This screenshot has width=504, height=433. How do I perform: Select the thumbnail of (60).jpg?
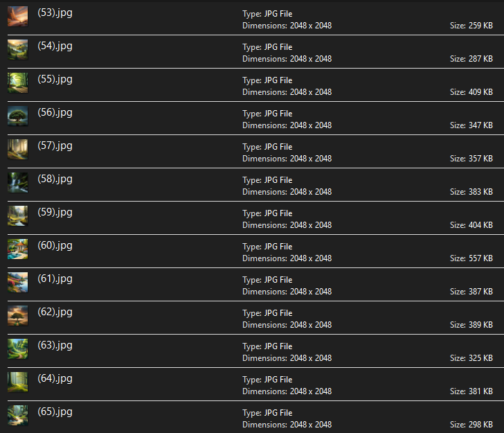[x=17, y=249]
